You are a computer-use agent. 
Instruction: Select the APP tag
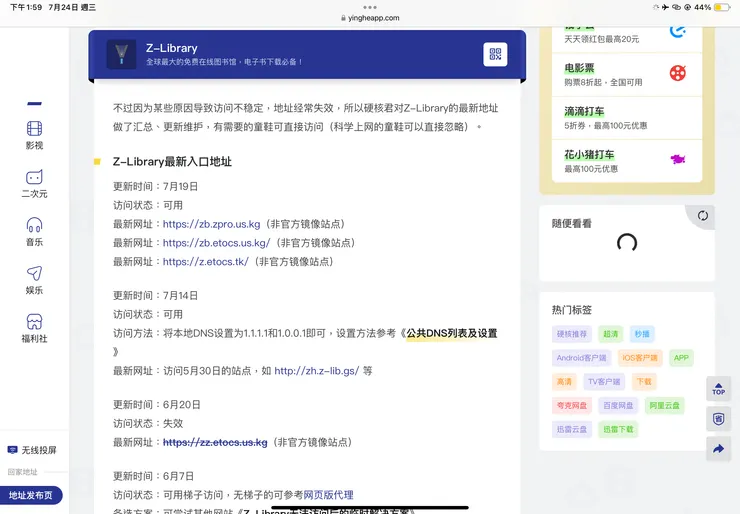[x=681, y=358]
